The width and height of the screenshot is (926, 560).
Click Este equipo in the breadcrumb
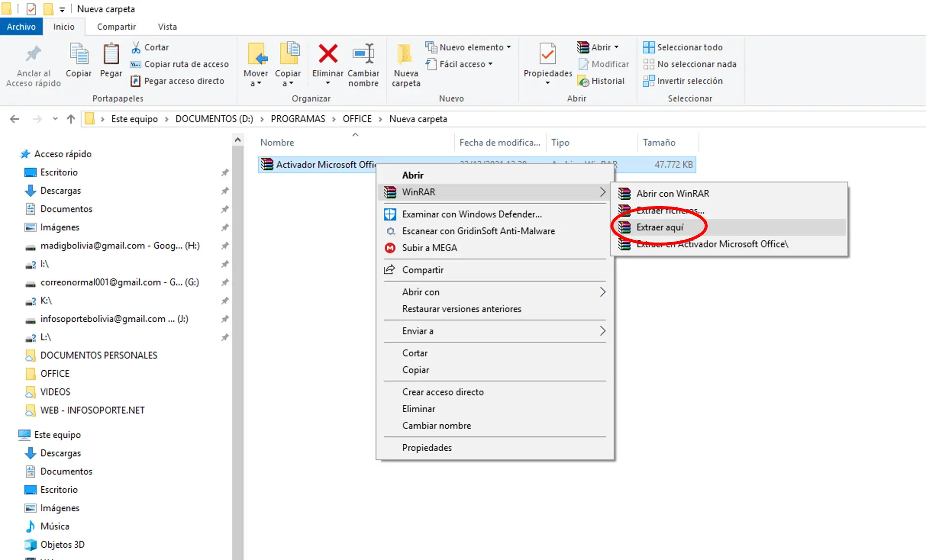tap(134, 119)
